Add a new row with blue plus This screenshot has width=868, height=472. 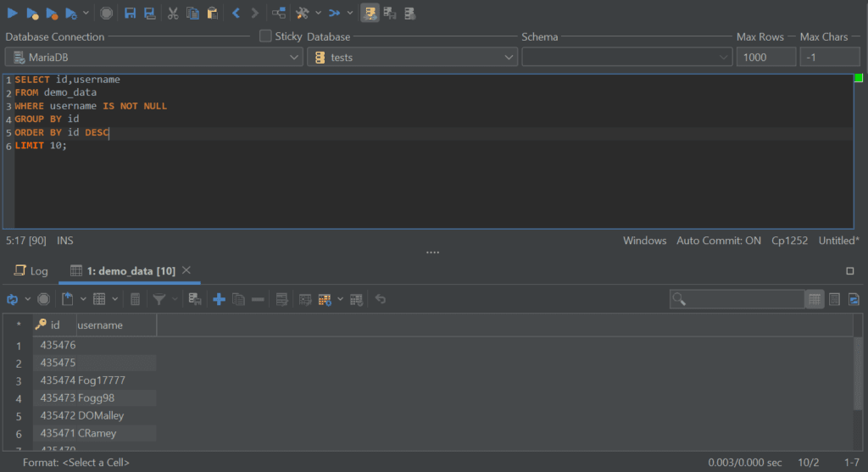tap(219, 299)
